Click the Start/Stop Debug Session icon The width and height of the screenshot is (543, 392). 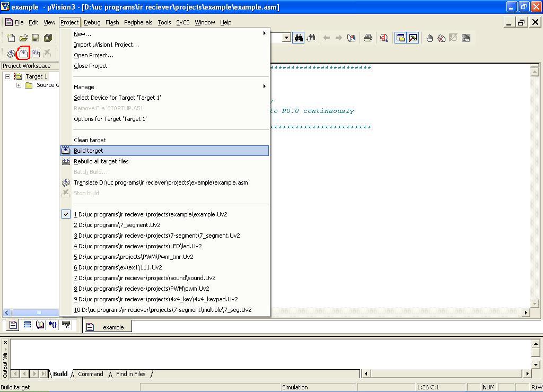click(384, 38)
